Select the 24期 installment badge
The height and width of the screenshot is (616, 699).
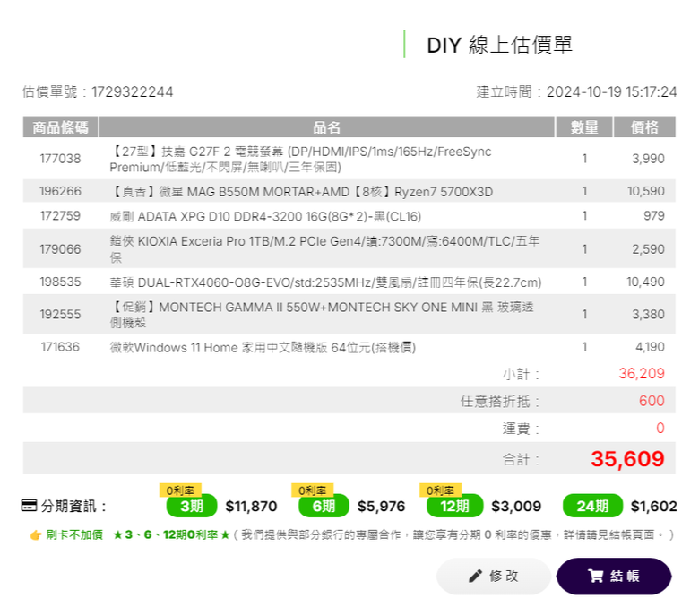592,506
